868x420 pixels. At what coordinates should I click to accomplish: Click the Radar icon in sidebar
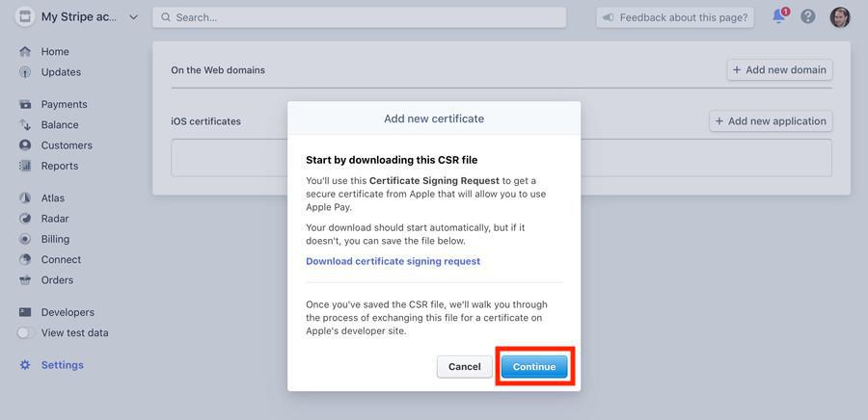point(25,219)
